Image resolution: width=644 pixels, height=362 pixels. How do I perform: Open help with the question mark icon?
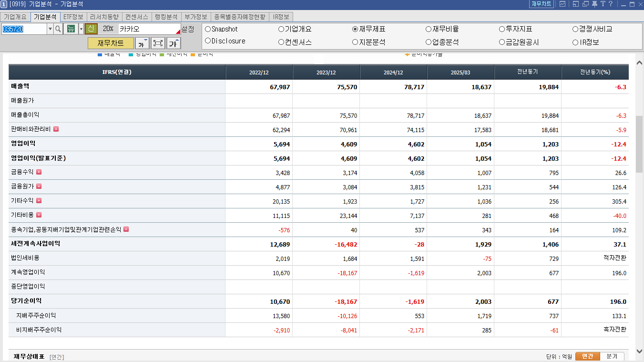click(x=611, y=4)
